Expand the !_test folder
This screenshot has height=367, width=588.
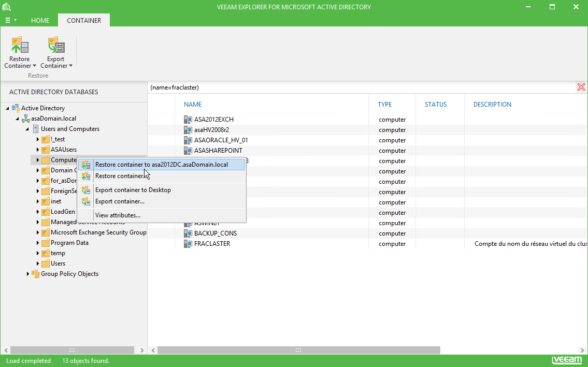37,139
